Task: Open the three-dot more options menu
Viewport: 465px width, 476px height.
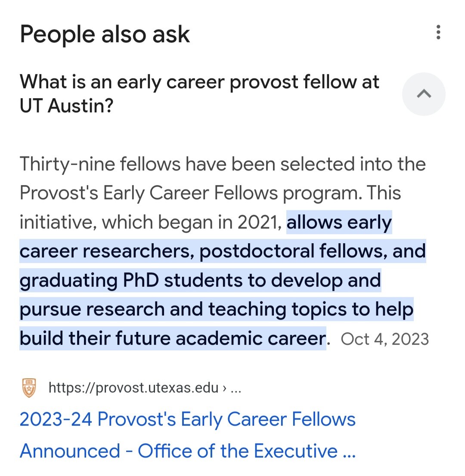Action: coord(438,32)
